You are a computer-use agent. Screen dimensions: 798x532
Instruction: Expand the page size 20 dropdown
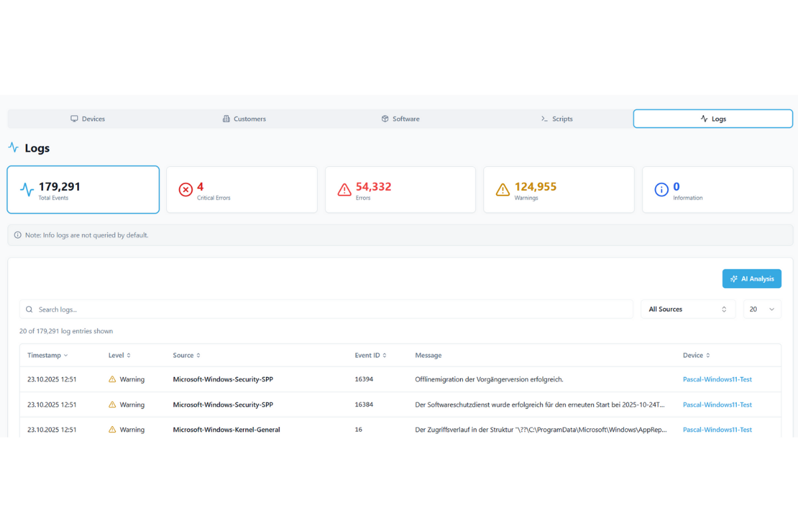[762, 309]
